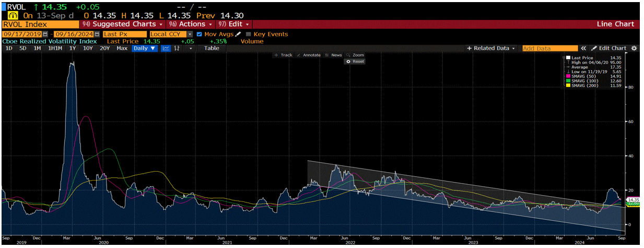Click the green SMAVG (100) legend swatch
644x248 pixels.
tap(568, 81)
